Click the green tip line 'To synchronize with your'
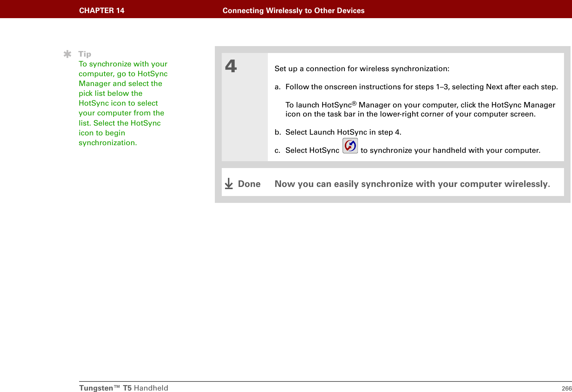 (123, 64)
